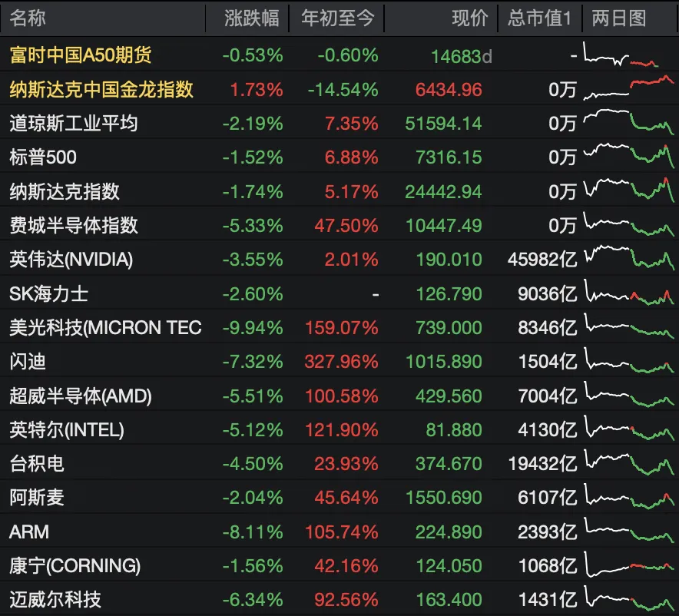This screenshot has height=616, width=679.
Task: Open the two-day chart for 美光科技
Action: (629, 326)
